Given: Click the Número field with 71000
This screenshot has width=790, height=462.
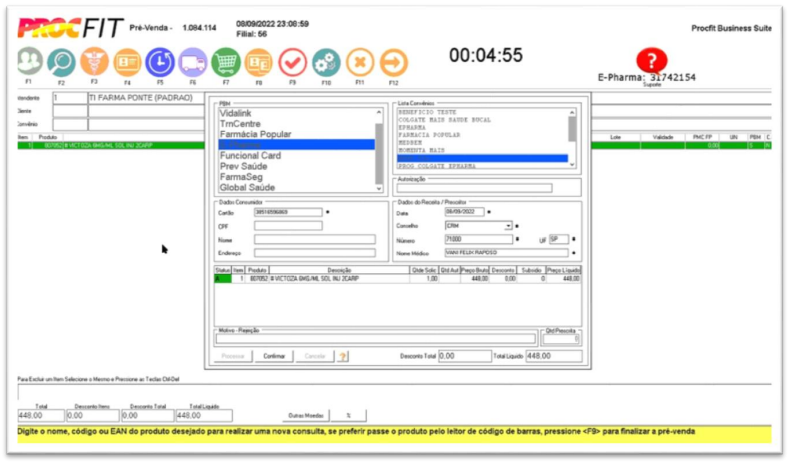Looking at the screenshot, I should point(479,239).
